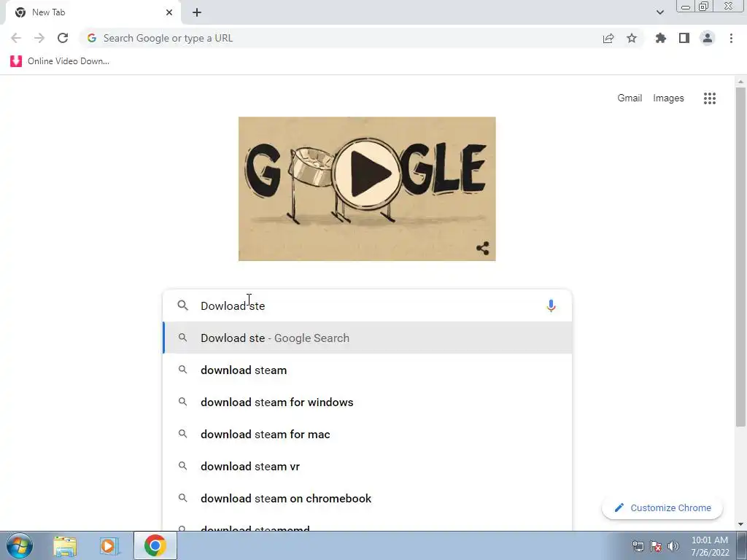Image resolution: width=747 pixels, height=560 pixels.
Task: Choose 'download steam for mac' suggestion
Action: pos(368,435)
